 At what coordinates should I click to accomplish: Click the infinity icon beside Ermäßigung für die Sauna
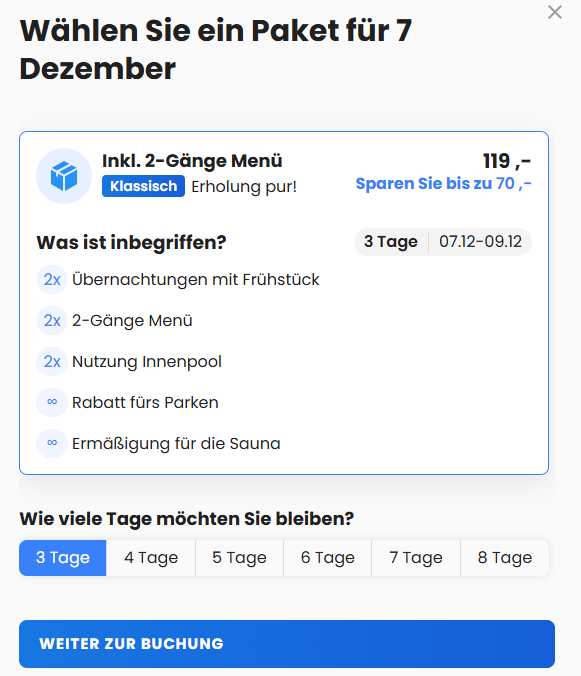52,443
